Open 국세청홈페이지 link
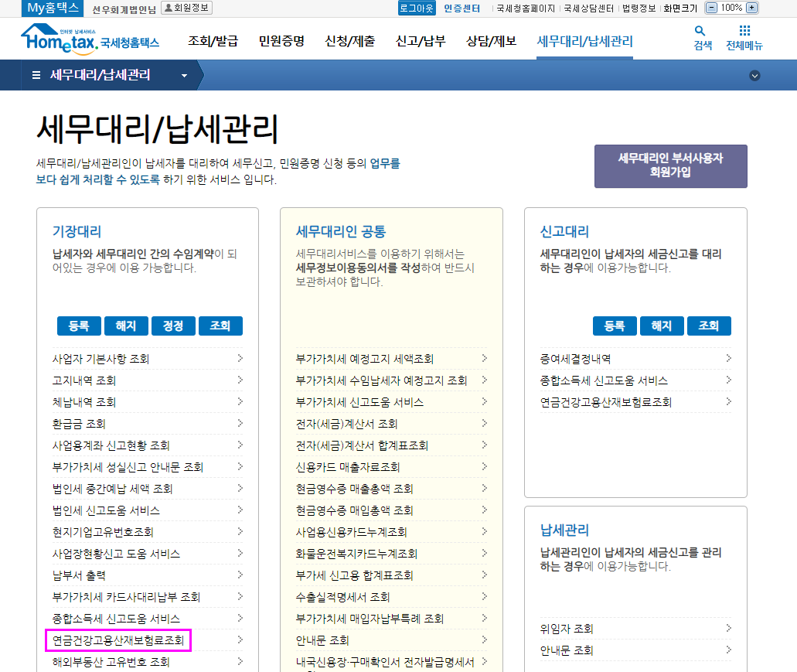This screenshot has height=672, width=797. 526,9
